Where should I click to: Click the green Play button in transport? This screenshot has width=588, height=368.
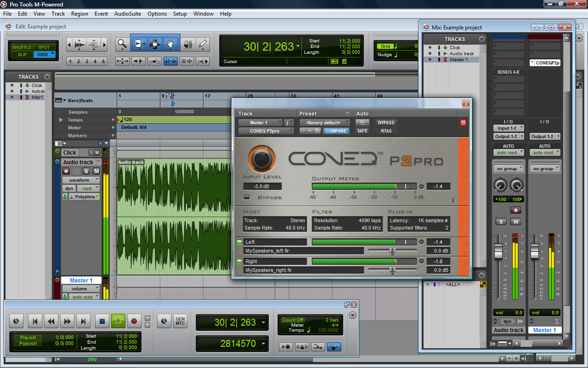[x=118, y=321]
